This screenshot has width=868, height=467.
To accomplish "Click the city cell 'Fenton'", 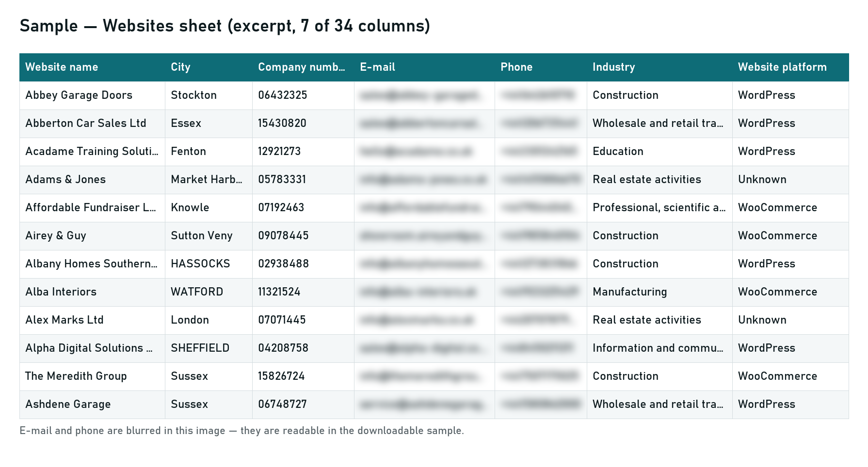I will point(209,152).
